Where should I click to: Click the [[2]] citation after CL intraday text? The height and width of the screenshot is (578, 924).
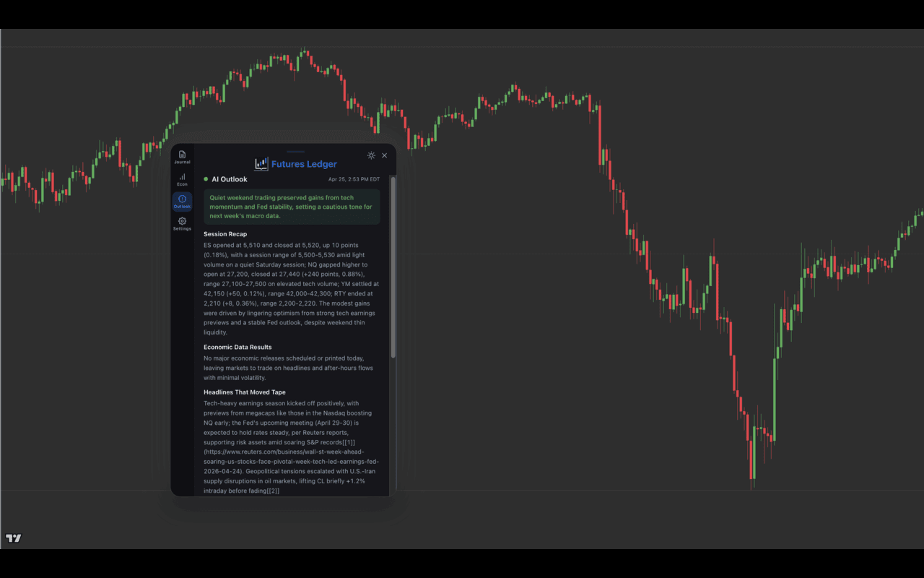271,491
